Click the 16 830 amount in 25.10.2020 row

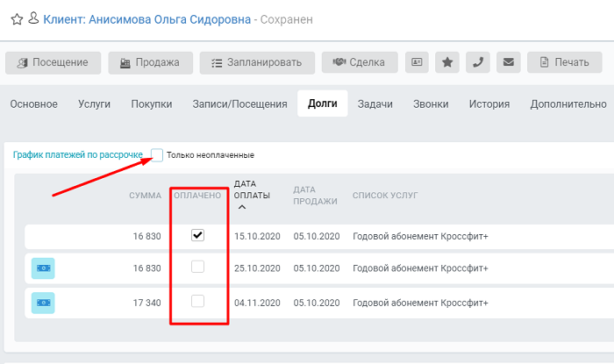pos(146,268)
